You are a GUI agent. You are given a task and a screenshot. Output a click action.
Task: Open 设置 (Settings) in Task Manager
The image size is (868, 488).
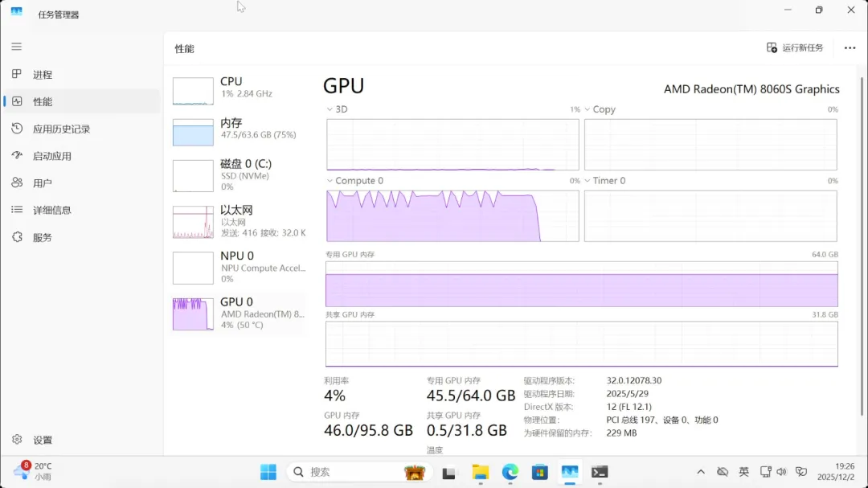pyautogui.click(x=42, y=440)
